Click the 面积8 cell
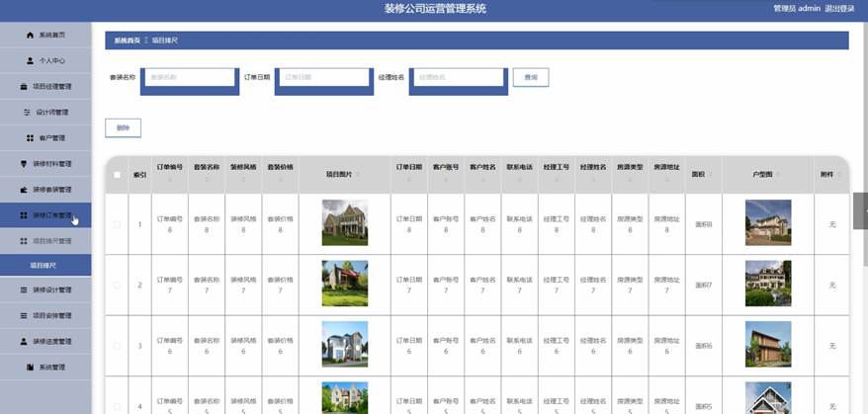This screenshot has height=414, width=868. (x=704, y=224)
